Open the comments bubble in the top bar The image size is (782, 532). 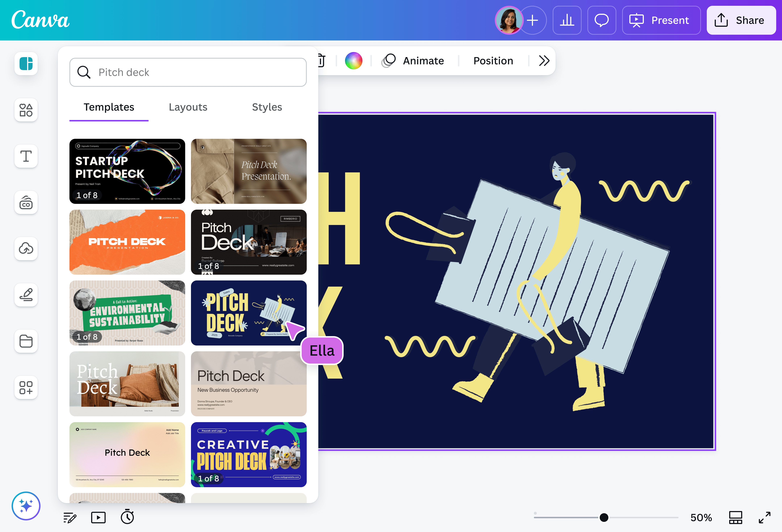click(x=602, y=20)
